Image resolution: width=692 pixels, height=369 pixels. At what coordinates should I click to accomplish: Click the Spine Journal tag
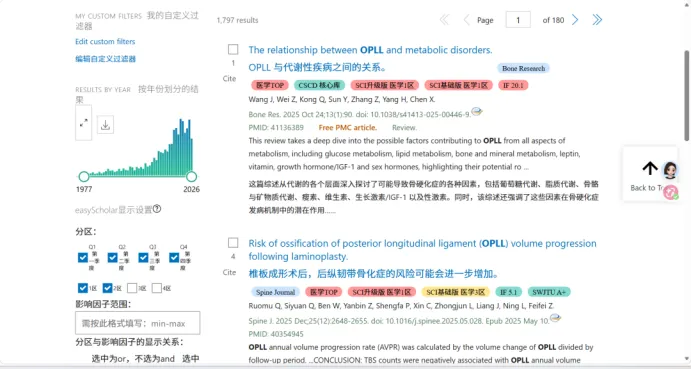tap(275, 292)
